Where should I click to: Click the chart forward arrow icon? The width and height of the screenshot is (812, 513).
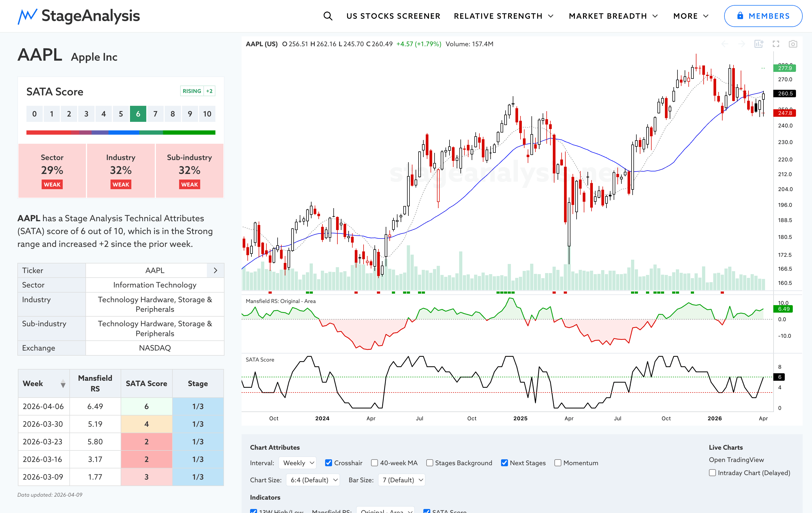click(x=742, y=44)
